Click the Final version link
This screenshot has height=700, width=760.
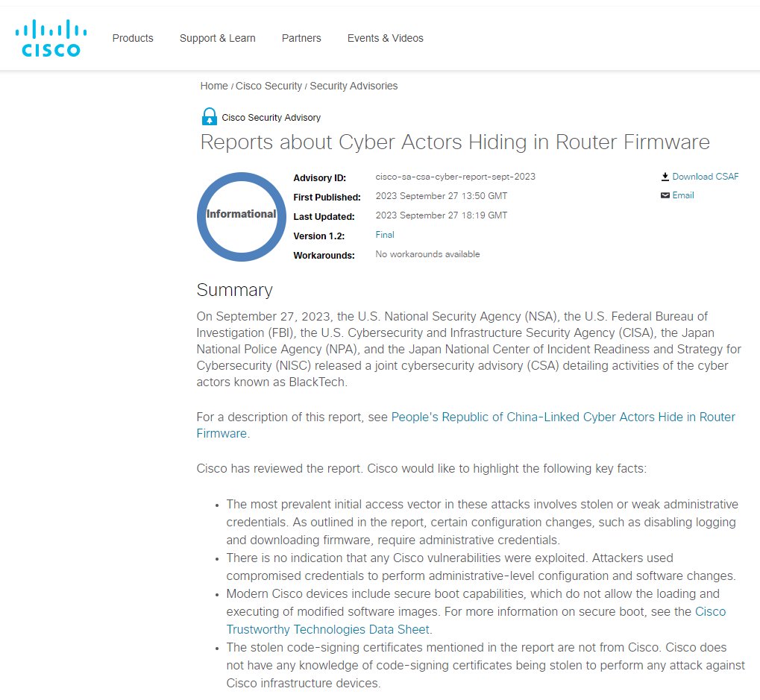[x=385, y=235]
